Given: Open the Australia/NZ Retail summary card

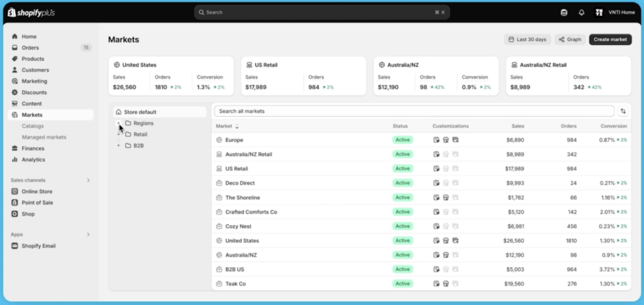Looking at the screenshot, I should pyautogui.click(x=569, y=76).
